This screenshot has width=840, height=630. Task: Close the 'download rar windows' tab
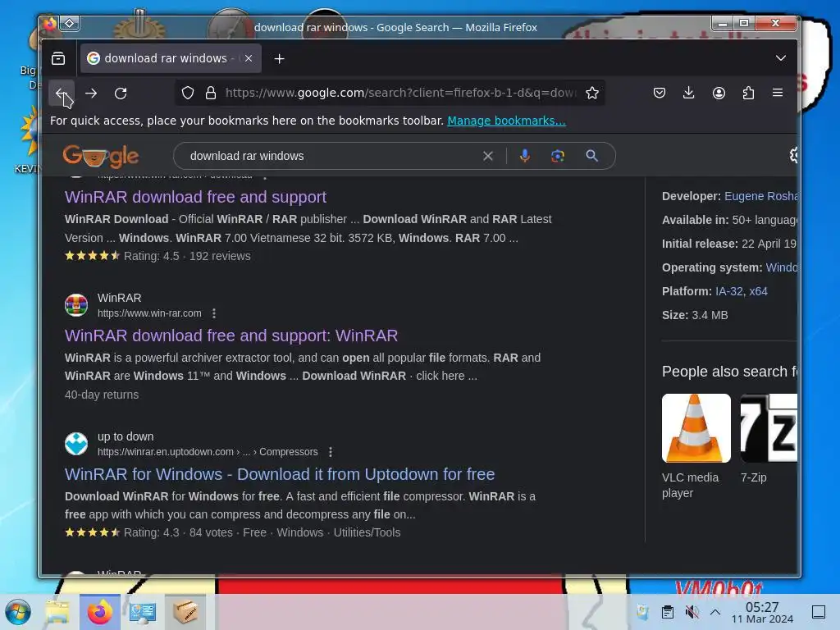point(249,58)
